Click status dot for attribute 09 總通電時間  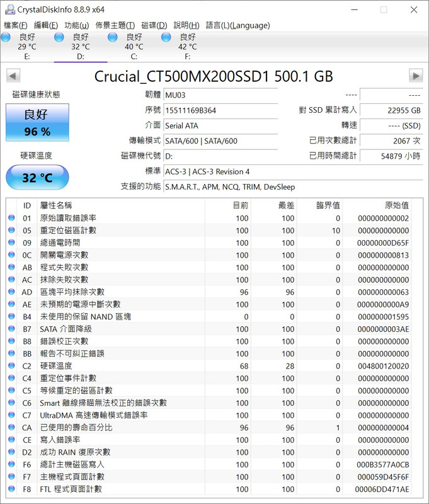tap(11, 242)
